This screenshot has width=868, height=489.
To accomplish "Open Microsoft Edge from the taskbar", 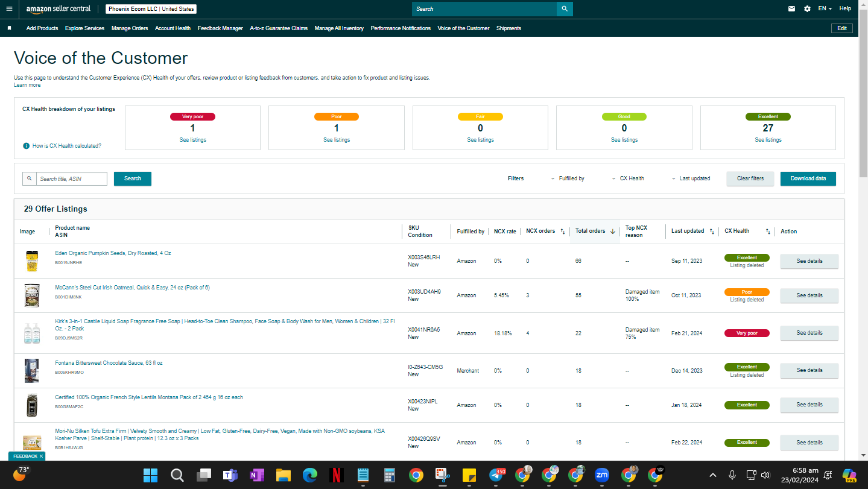I will click(x=310, y=475).
